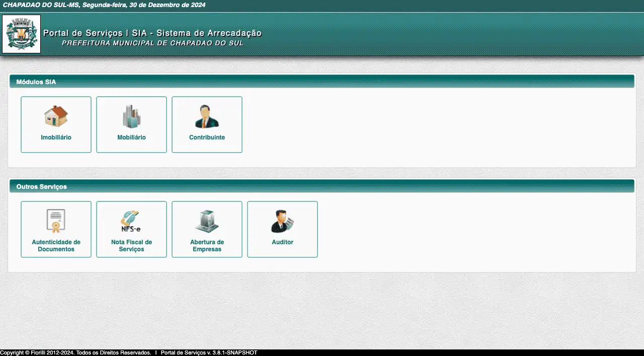Open the Imobiliário text link
Viewport: 644px width, 356px height.
pos(56,137)
